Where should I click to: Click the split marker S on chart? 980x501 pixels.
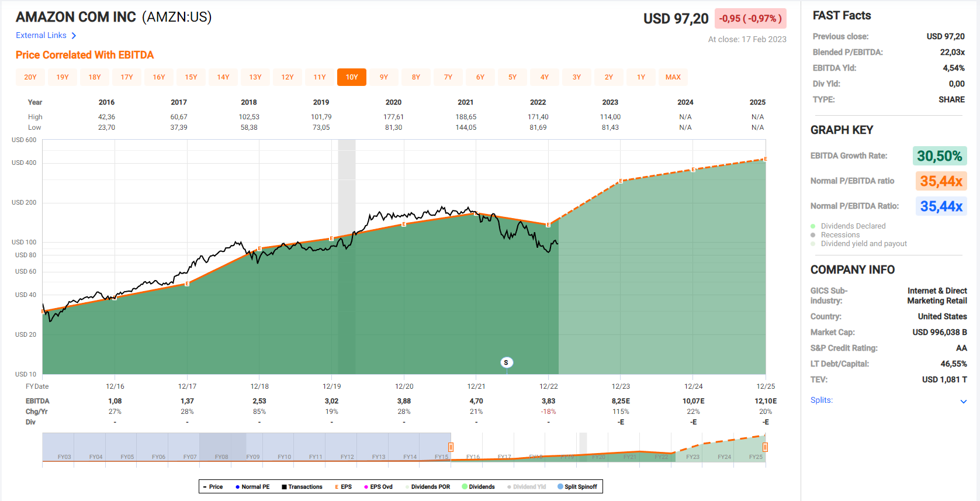pos(506,362)
